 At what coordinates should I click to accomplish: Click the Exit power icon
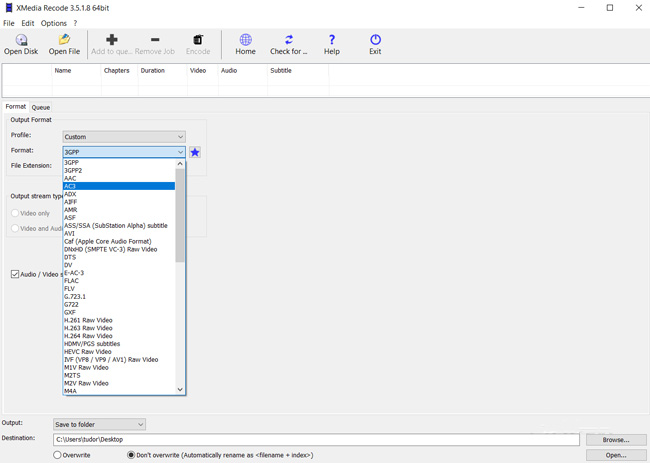[x=376, y=39]
